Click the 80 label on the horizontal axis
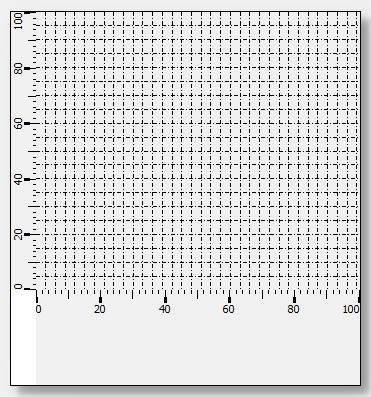Screen dimensions: 371x397 pos(293,309)
